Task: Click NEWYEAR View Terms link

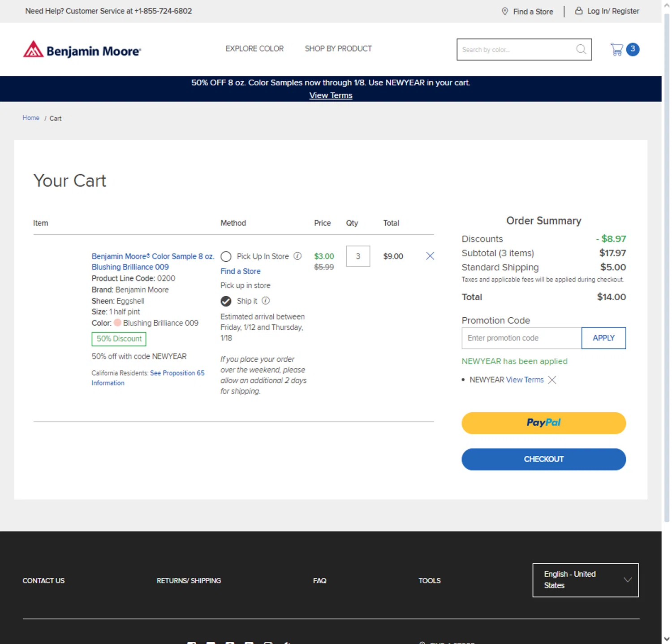Action: pos(525,380)
